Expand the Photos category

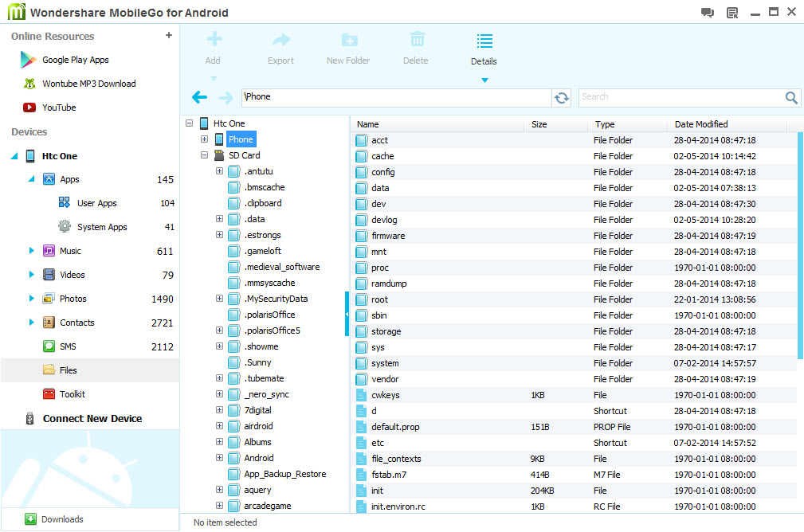(31, 299)
